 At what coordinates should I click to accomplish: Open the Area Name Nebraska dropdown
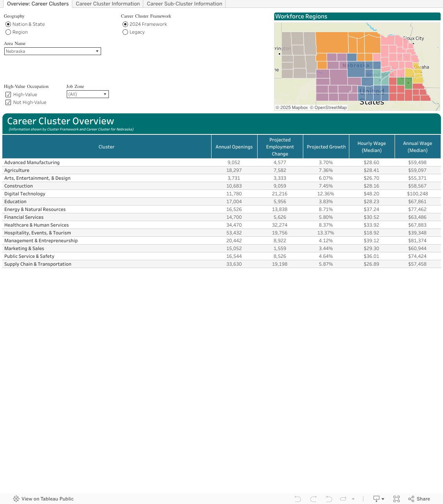click(x=53, y=51)
